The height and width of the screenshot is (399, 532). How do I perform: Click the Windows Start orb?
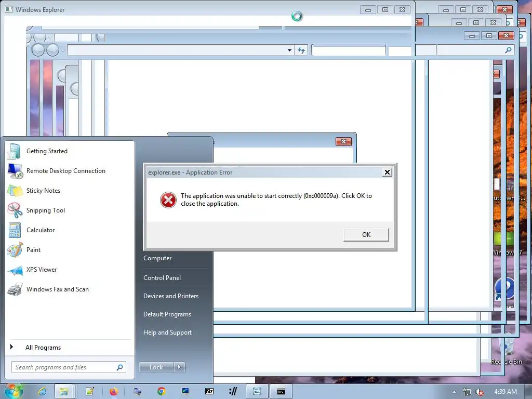[13, 391]
